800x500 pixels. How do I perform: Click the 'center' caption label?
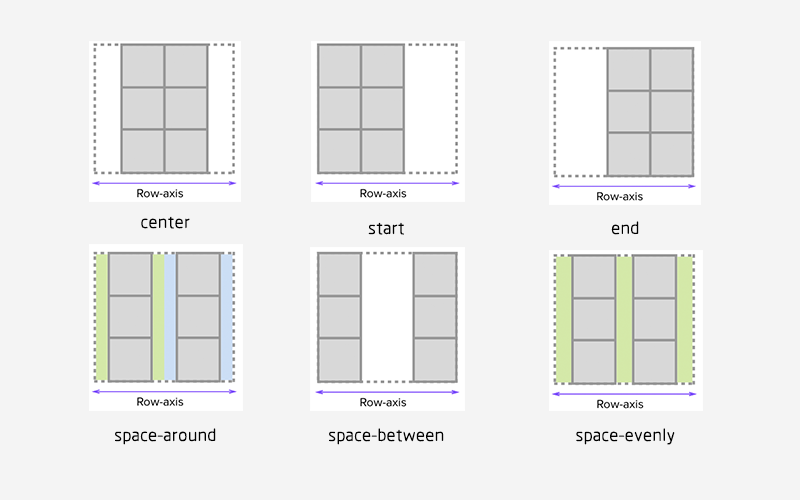point(165,222)
